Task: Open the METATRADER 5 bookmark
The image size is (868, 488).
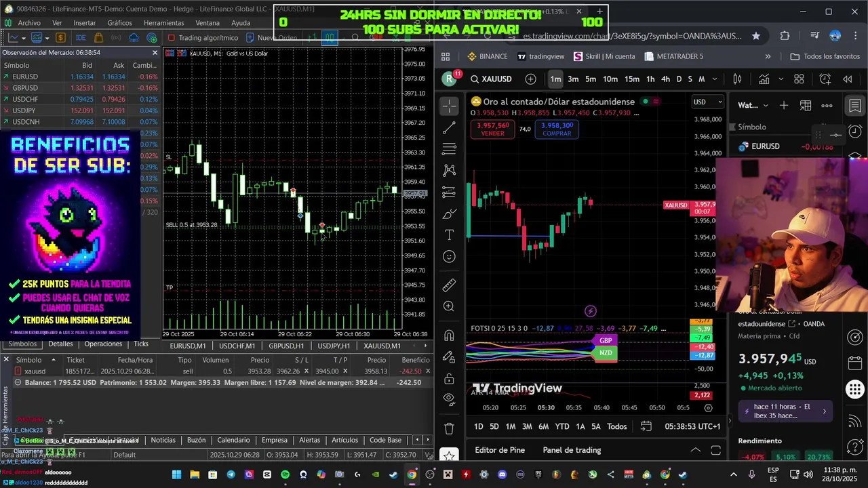Action: [673, 56]
